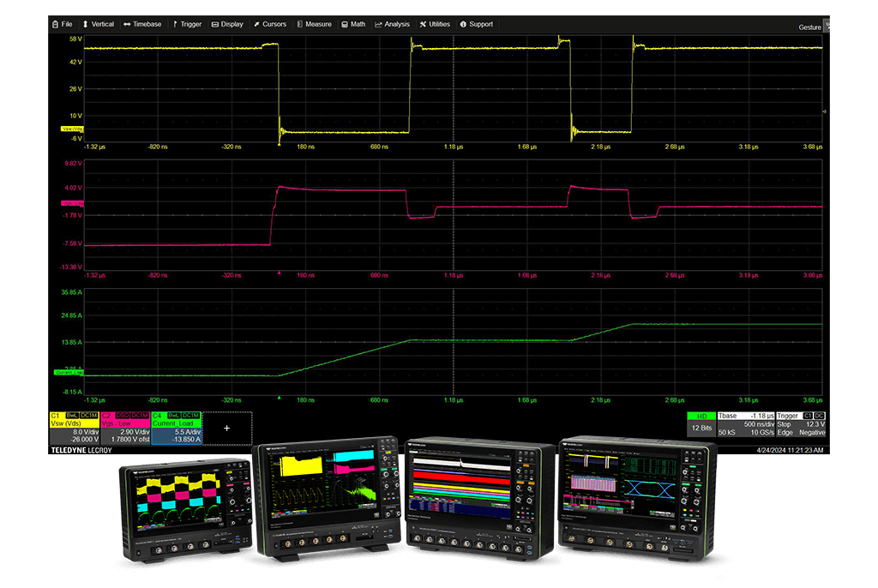Open the Math function icon

[x=343, y=24]
